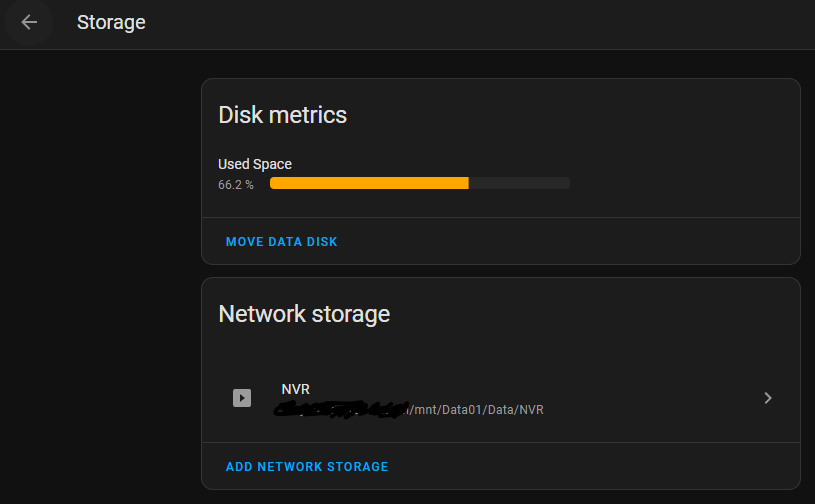The height and width of the screenshot is (504, 815).
Task: Click the Storage page title
Action: 111,22
